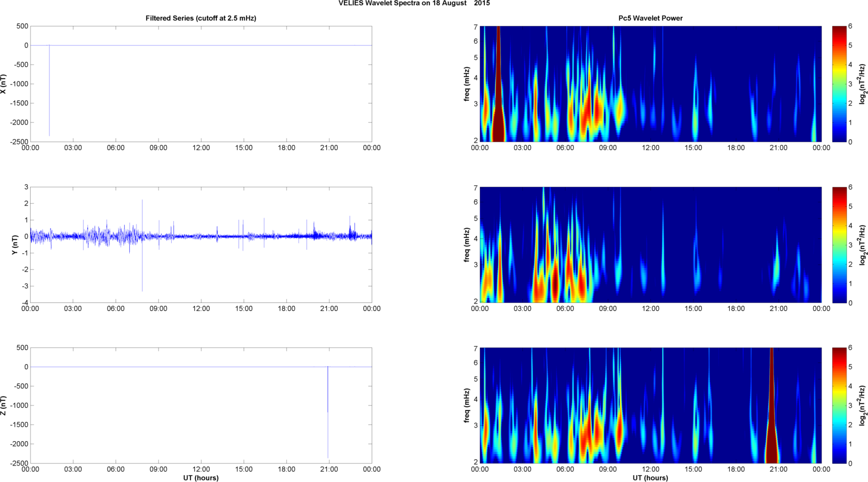Click the '-2000' tick on the Z (nT) axis
Image resolution: width=868 pixels, height=482 pixels.
click(x=19, y=444)
